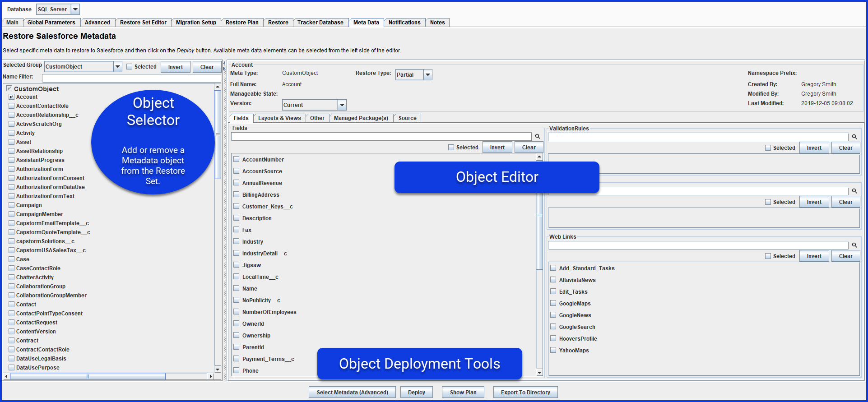Image resolution: width=868 pixels, height=402 pixels.
Task: Check the AccountContactRole object
Action: point(12,106)
